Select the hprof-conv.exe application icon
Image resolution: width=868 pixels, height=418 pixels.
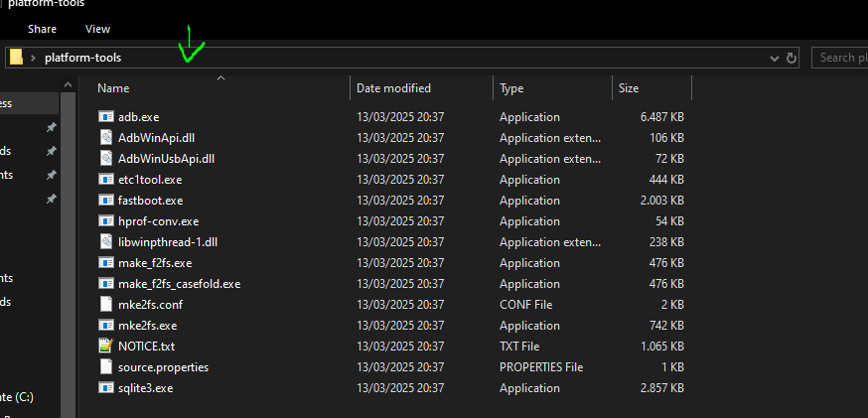click(x=105, y=220)
